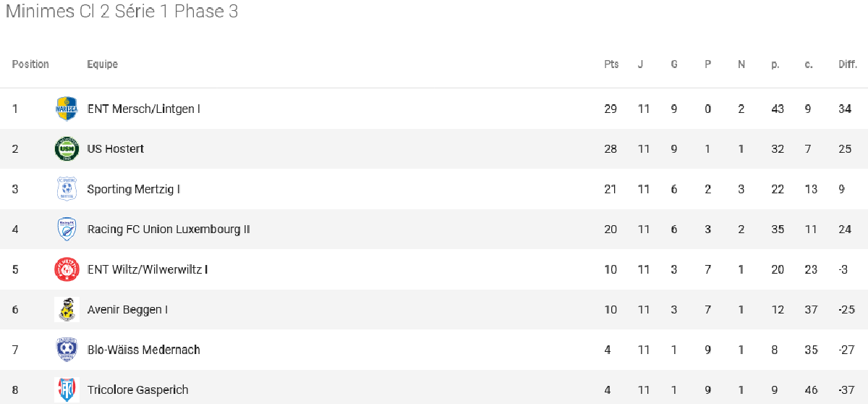Select the Blo-Wäiss Medernach team name
This screenshot has width=868, height=404.
click(143, 350)
